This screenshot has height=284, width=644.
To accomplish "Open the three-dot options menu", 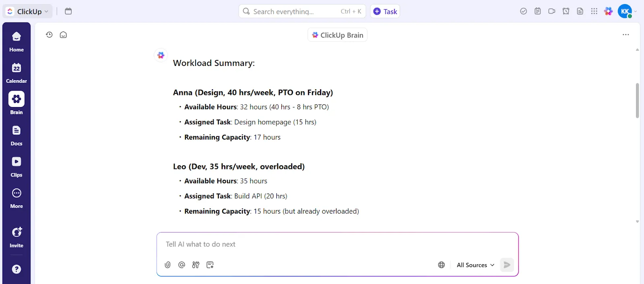I will pyautogui.click(x=625, y=35).
